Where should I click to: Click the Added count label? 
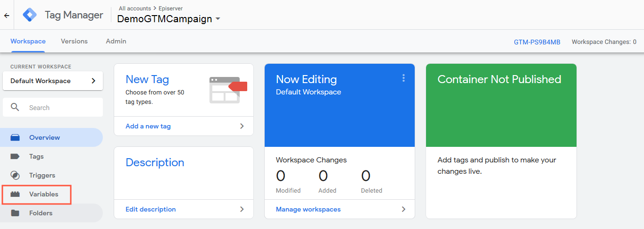coord(327,191)
